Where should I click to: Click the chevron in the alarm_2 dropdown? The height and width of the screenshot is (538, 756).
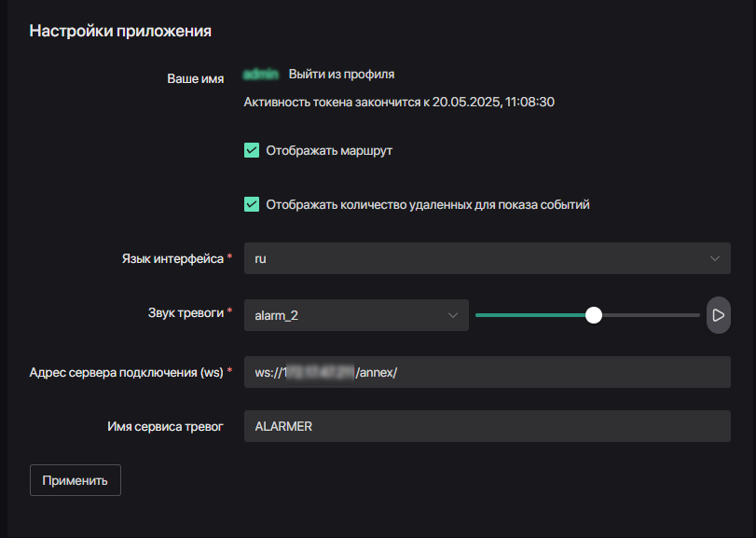tap(453, 315)
